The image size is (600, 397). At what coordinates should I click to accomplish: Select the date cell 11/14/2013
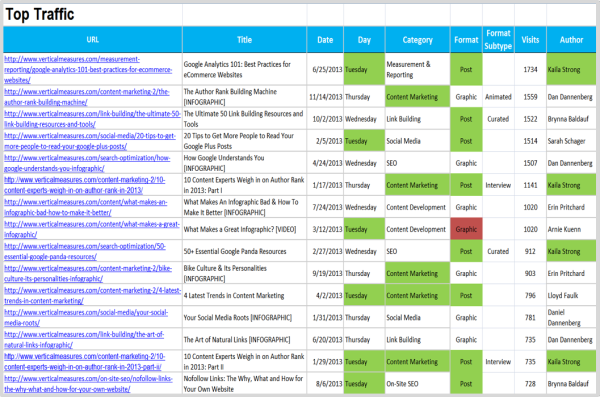tap(325, 97)
